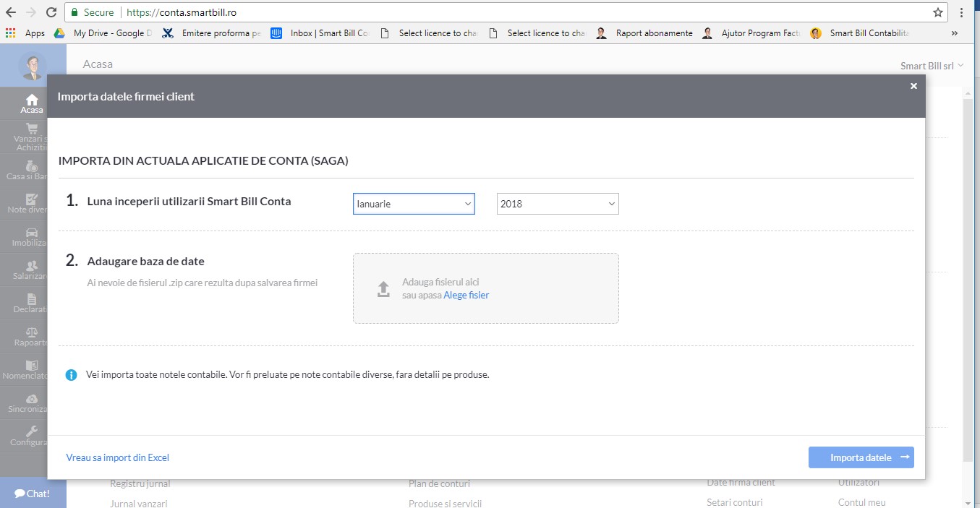Click the browser forward arrow

31,12
